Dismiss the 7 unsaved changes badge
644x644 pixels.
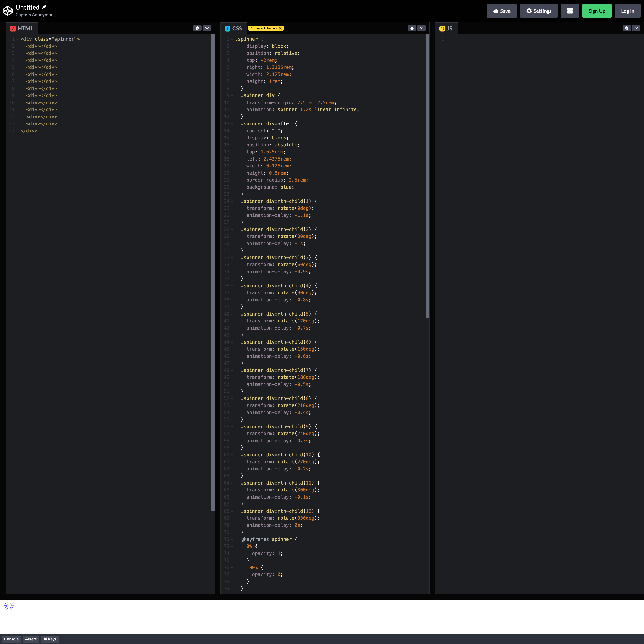pos(280,28)
